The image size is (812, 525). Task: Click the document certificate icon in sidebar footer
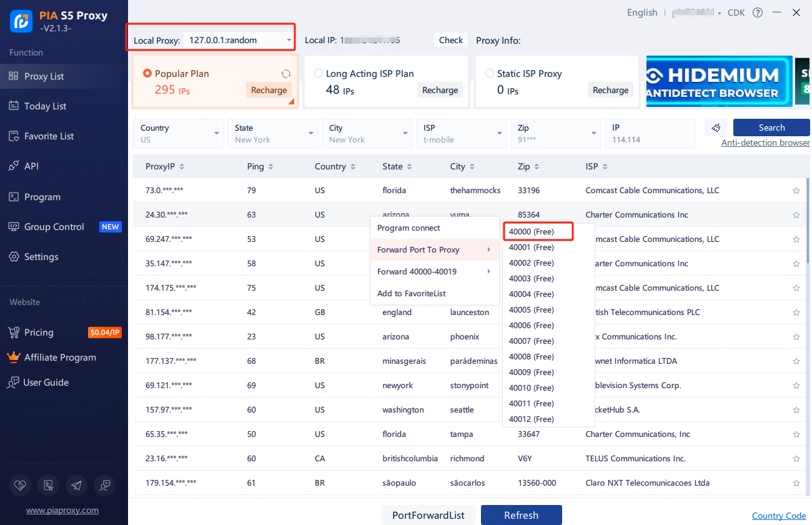point(48,485)
